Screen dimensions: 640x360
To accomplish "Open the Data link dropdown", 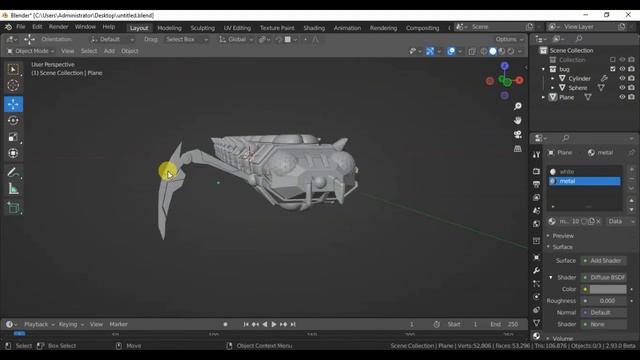I will [620, 221].
